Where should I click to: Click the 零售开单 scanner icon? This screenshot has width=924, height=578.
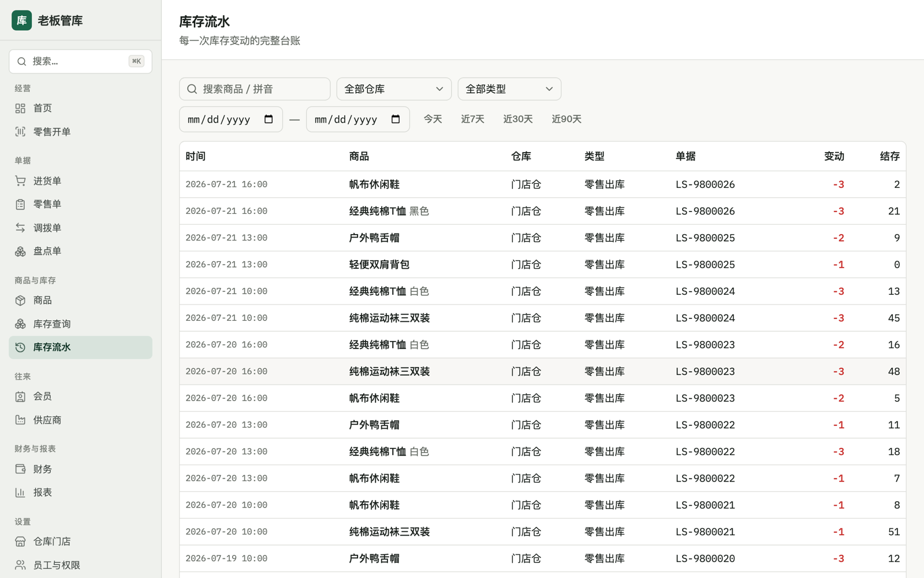[20, 132]
